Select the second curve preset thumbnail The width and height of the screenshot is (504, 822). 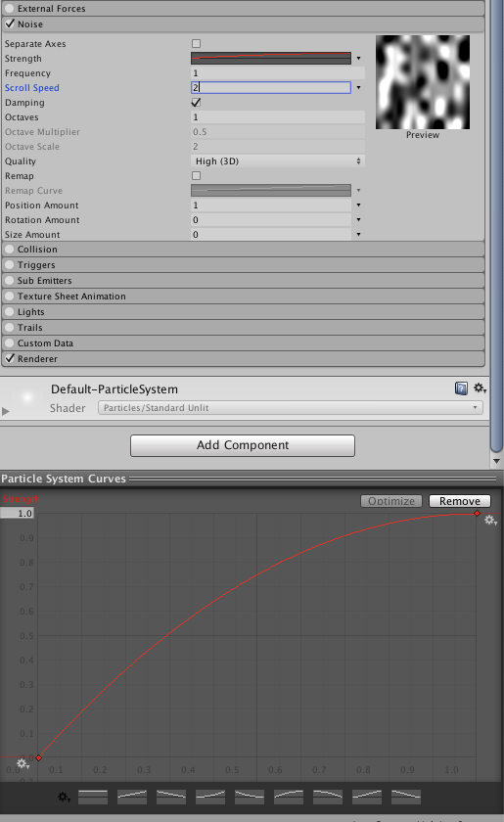(132, 797)
